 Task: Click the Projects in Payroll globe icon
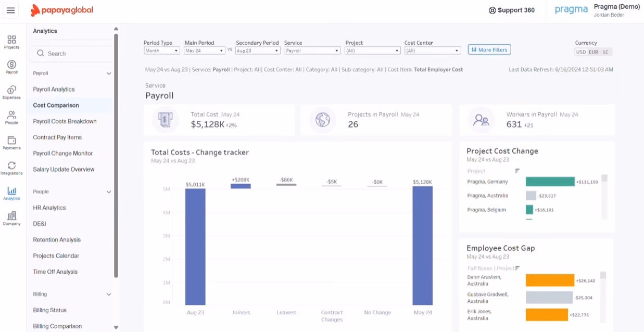click(x=322, y=120)
